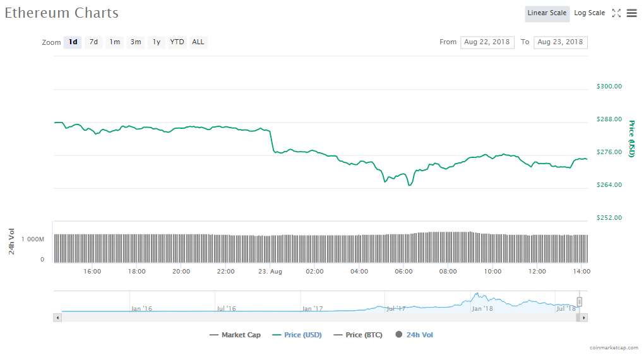The height and width of the screenshot is (355, 644).
Task: Set zoom to 1m
Action: [x=114, y=42]
